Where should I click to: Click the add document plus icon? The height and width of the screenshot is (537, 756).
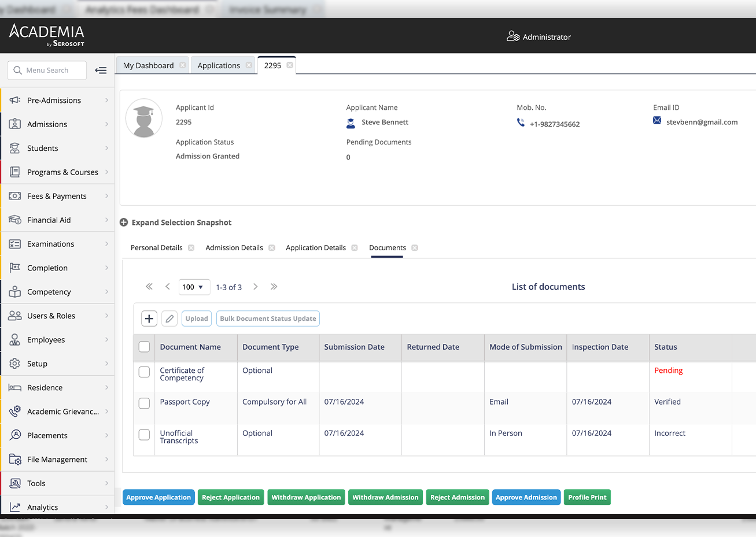(x=149, y=319)
